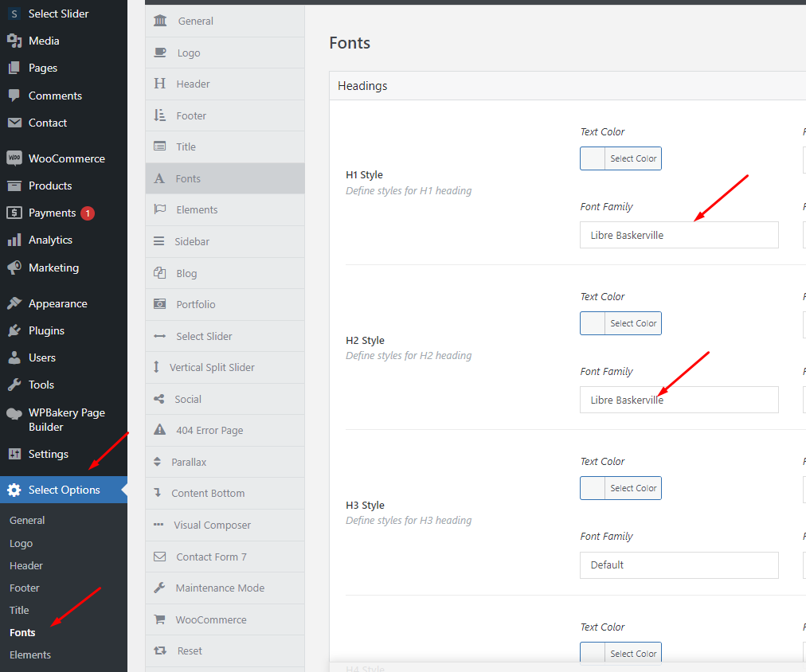
Task: Click the Select Options gear icon
Action: (x=14, y=490)
